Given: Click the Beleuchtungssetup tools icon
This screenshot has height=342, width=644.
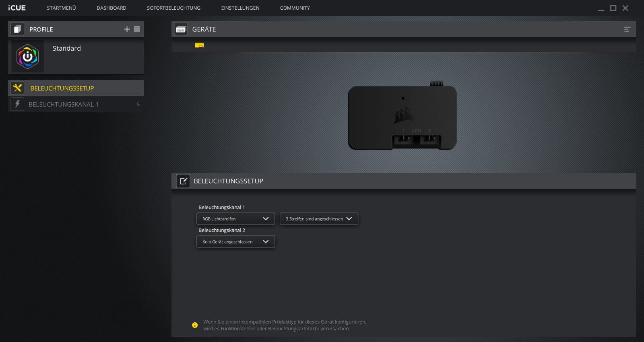Looking at the screenshot, I should 17,88.
